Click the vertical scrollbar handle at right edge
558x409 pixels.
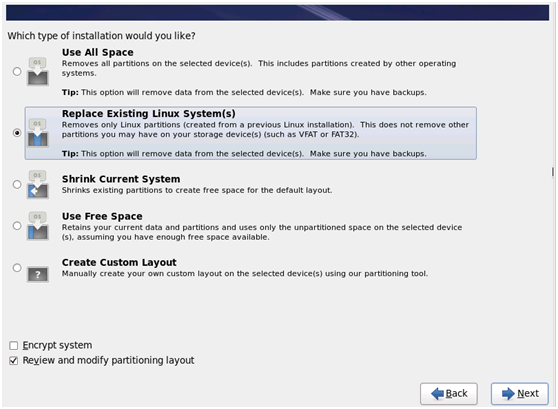(x=553, y=172)
